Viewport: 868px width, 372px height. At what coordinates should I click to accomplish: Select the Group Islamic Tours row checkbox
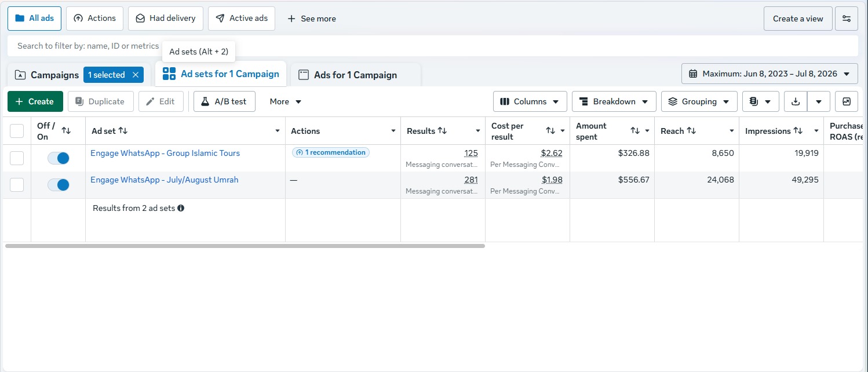[17, 158]
